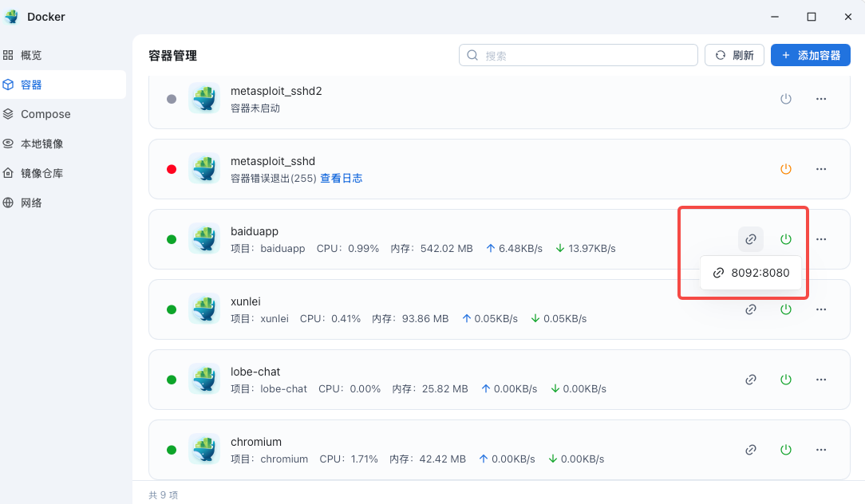Open the 网络 network section
This screenshot has width=865, height=504.
tap(22, 203)
